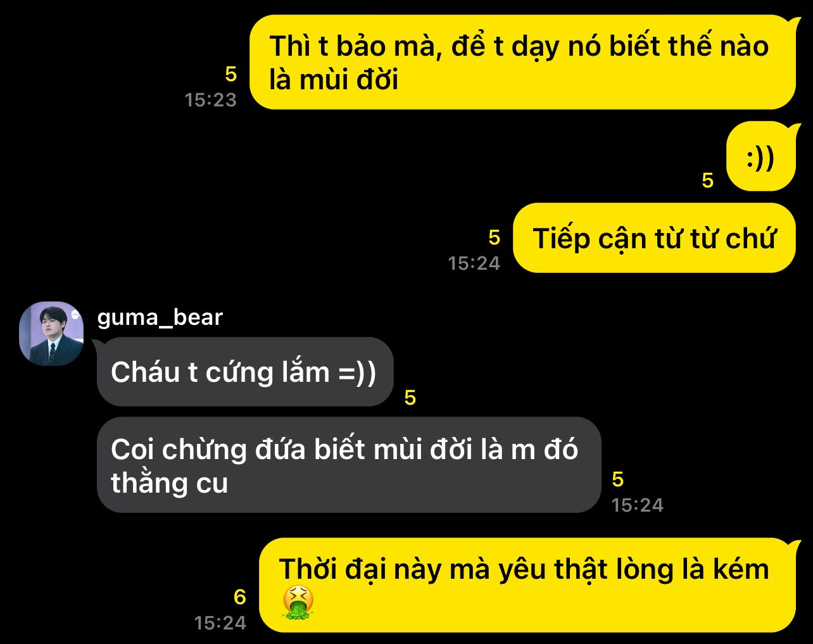The width and height of the screenshot is (813, 644).
Task: Click unread count 6 beside last message
Action: tap(240, 597)
